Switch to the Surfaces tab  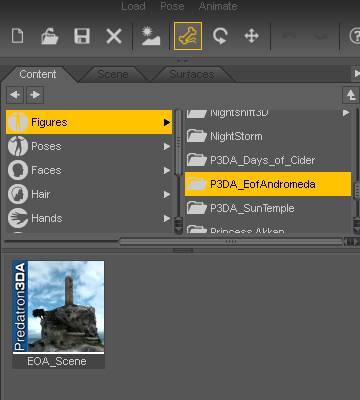click(x=192, y=74)
